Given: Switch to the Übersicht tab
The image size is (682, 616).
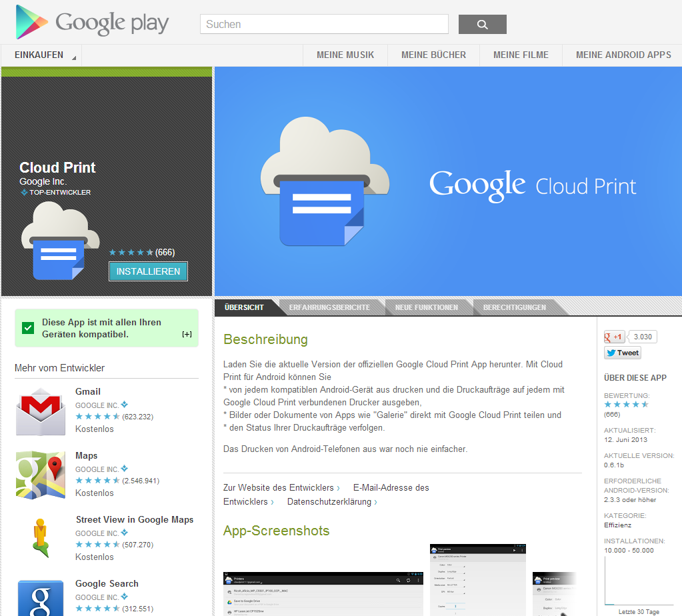Looking at the screenshot, I should pyautogui.click(x=245, y=307).
